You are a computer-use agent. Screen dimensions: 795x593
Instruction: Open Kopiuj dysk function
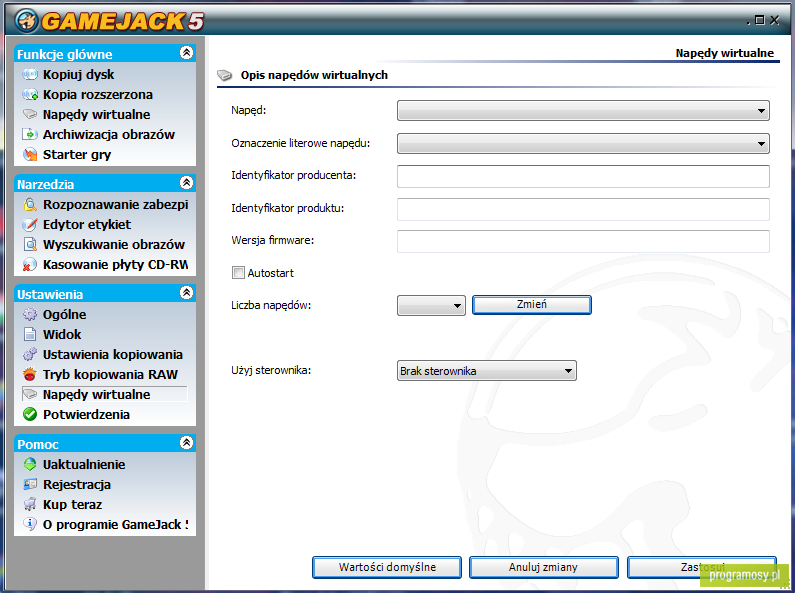[79, 75]
